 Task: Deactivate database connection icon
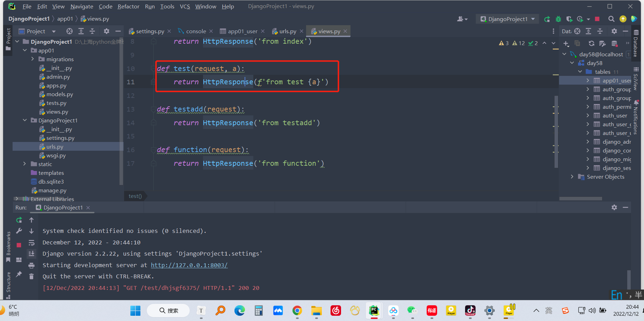pyautogui.click(x=614, y=44)
